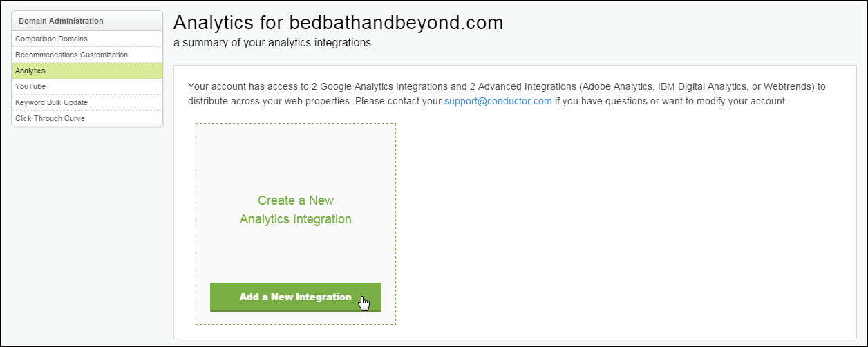Screen dimensions: 868x347
Task: Click the summary of analytics integrations subtitle
Action: 272,43
